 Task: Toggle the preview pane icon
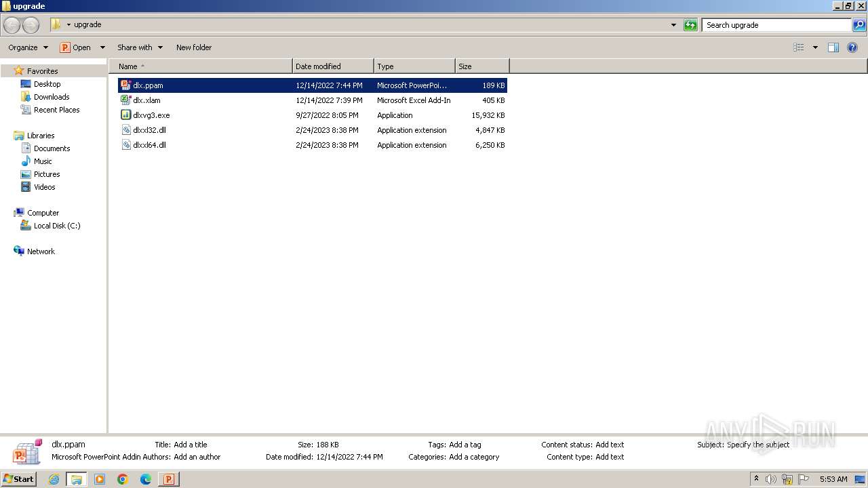[x=833, y=47]
